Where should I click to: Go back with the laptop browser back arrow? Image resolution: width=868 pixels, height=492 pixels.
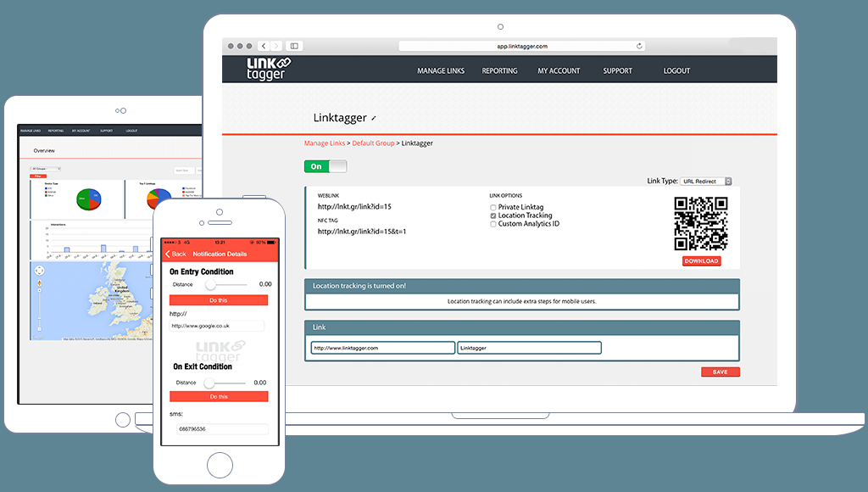[264, 46]
